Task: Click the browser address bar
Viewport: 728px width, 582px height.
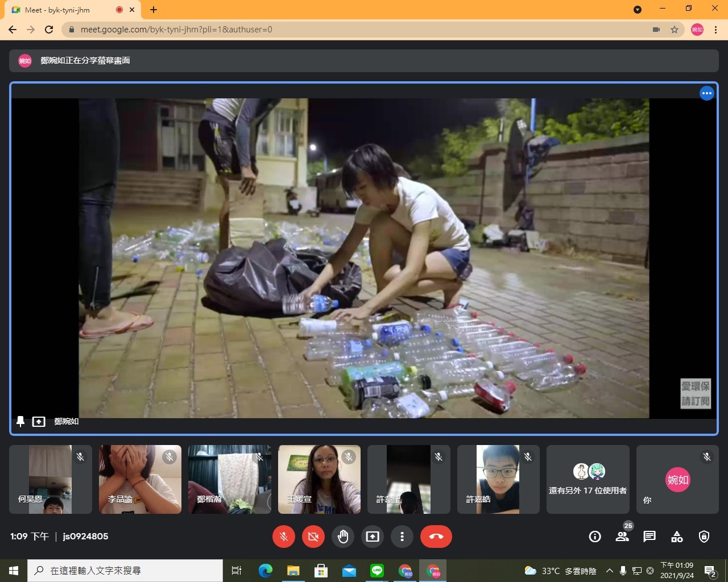Action: [341, 30]
